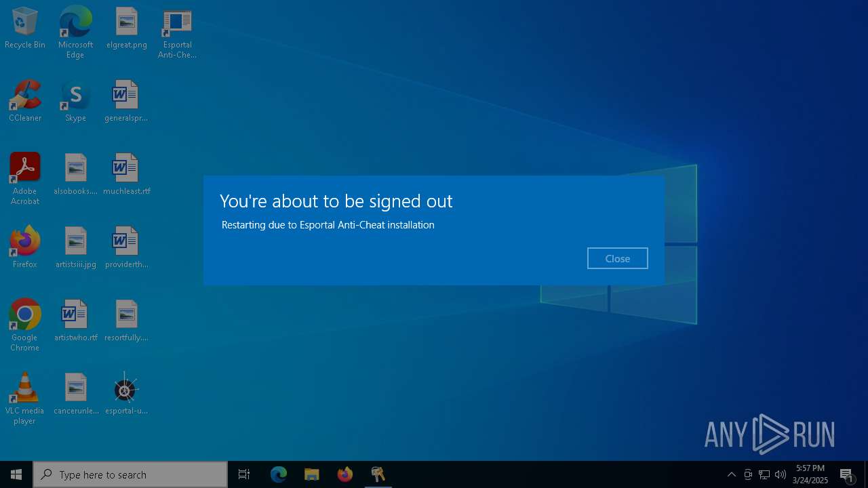
Task: Switch to the running installer taskbar app
Action: (x=378, y=474)
